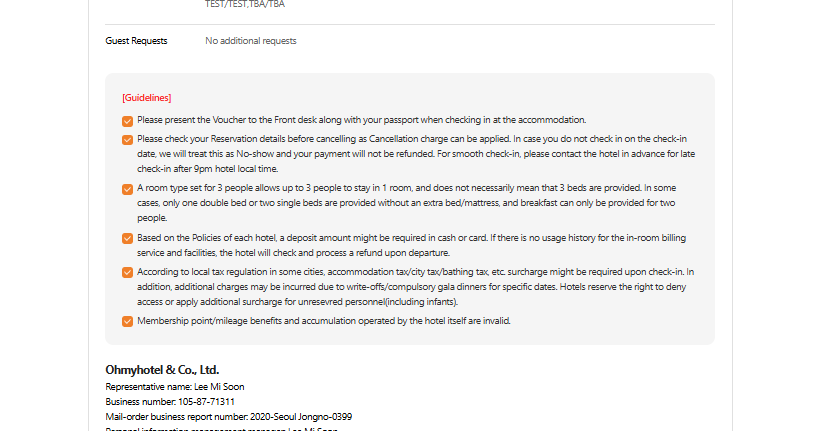Click the paragraph about beds for 3 people
This screenshot has width=833, height=431.
[412, 202]
